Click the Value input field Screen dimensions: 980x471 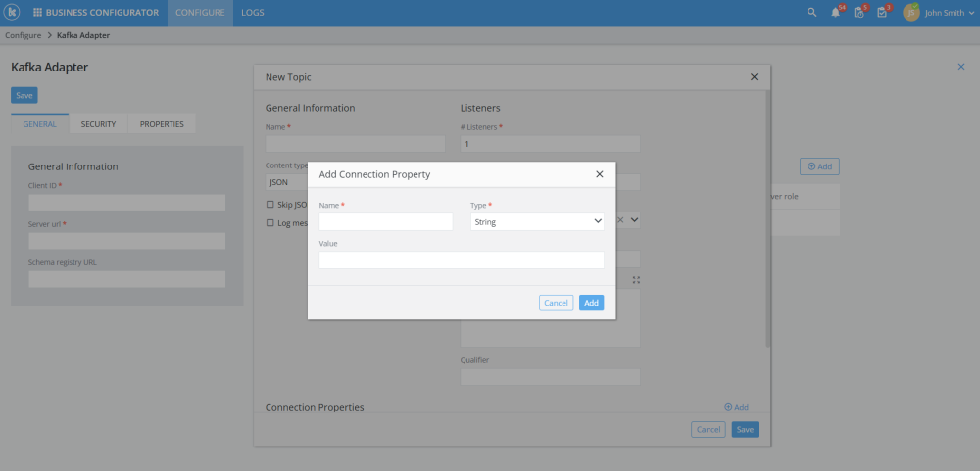[x=461, y=260]
